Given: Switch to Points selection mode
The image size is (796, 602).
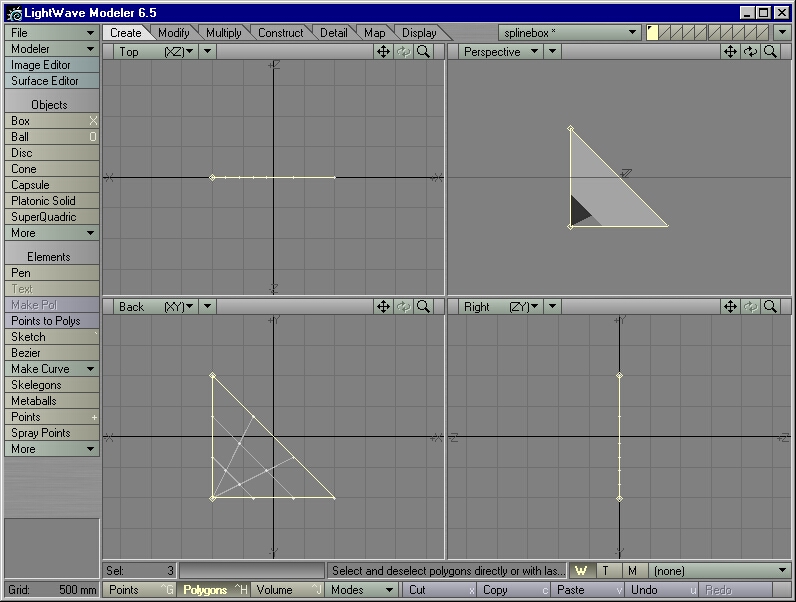Looking at the screenshot, I should (x=140, y=590).
